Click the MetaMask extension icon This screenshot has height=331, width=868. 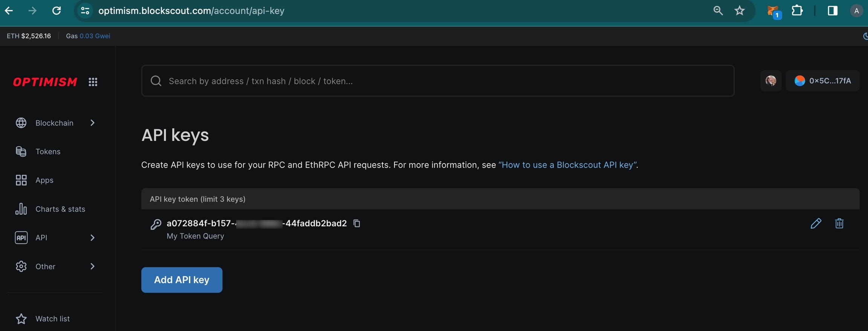pos(773,11)
